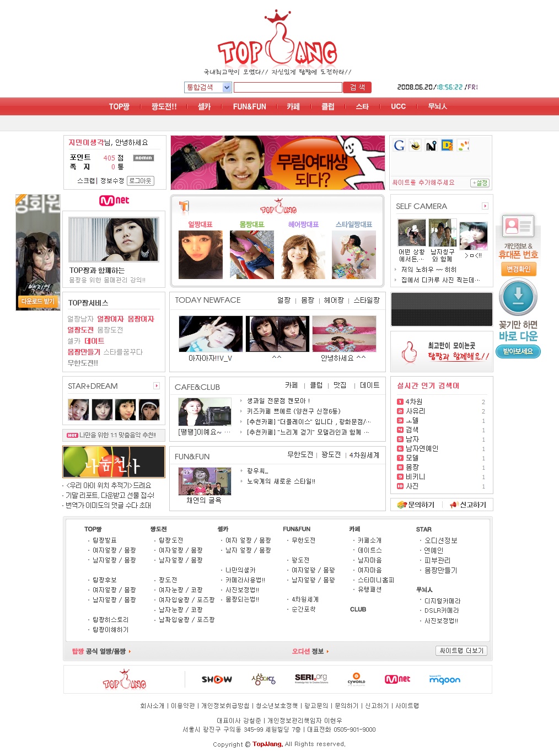Open the 오디션 정보 arrow link

click(x=310, y=651)
